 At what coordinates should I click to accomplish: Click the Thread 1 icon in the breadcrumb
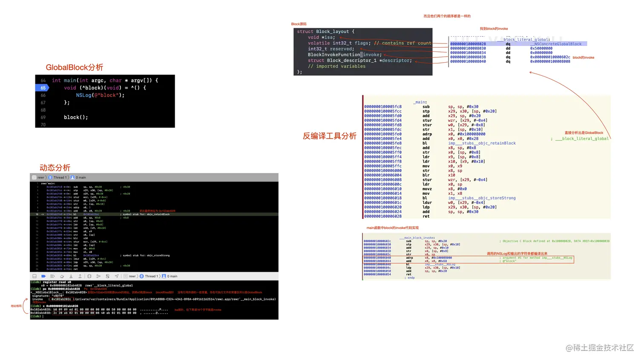(x=141, y=276)
